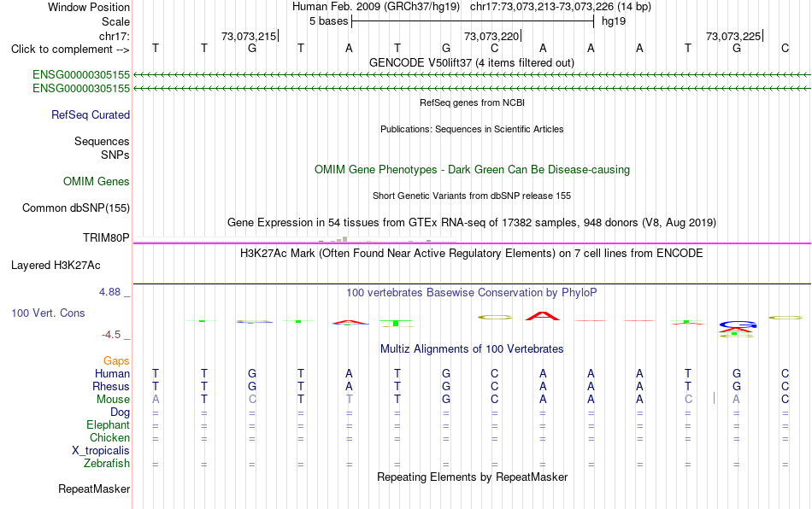Click the orange insertion mark in Mouse row
Screen dimensions: 812x509
714,398
